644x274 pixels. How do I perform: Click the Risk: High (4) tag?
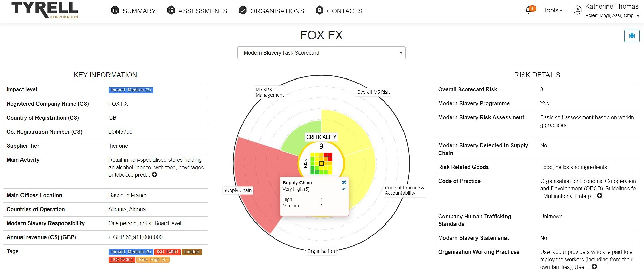pos(153,260)
